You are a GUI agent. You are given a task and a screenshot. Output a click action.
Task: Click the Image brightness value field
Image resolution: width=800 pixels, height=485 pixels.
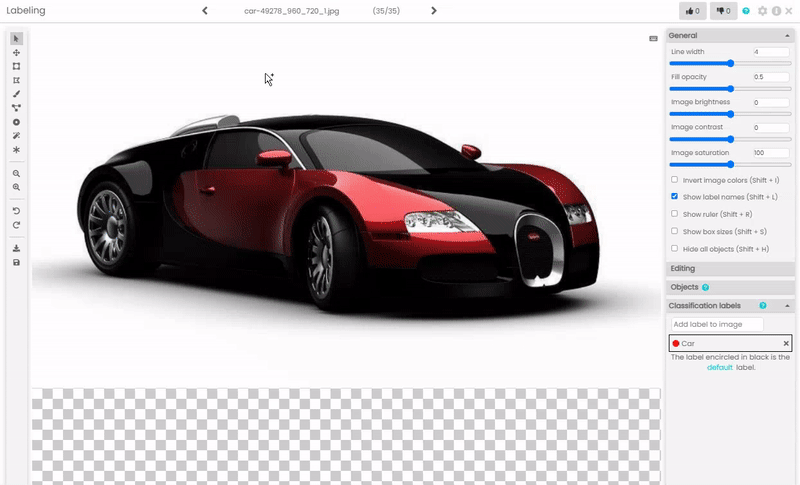(771, 102)
